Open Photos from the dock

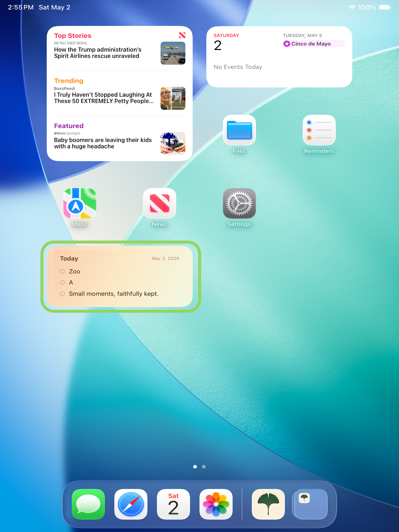216,504
